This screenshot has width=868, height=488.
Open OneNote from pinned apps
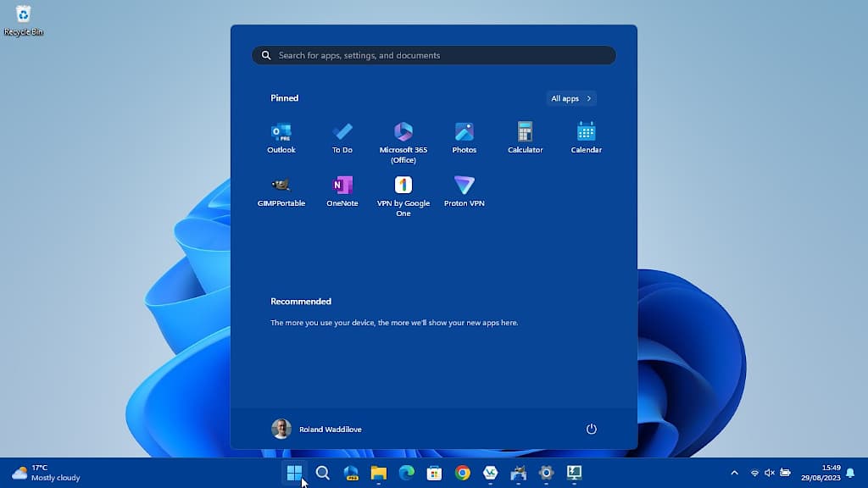tap(342, 186)
